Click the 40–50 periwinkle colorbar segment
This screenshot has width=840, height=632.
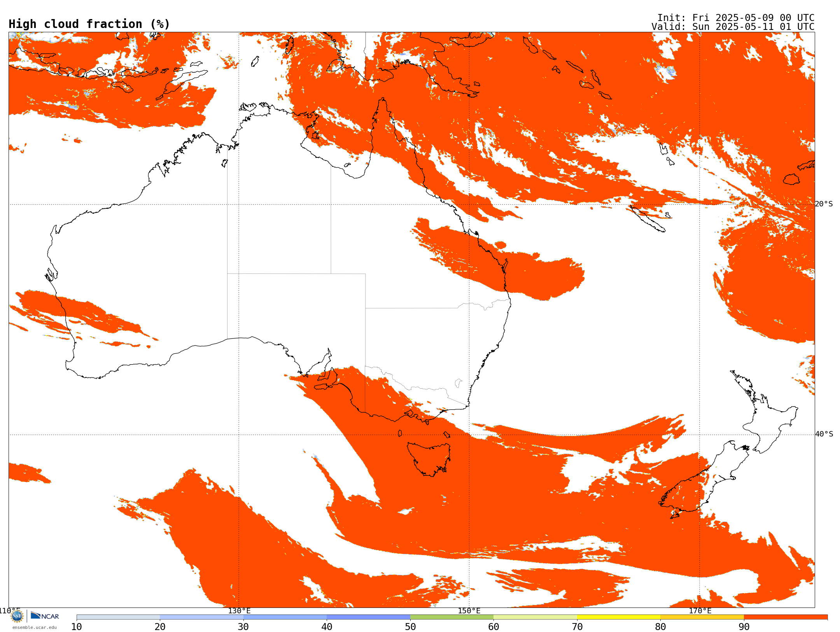pos(368,617)
